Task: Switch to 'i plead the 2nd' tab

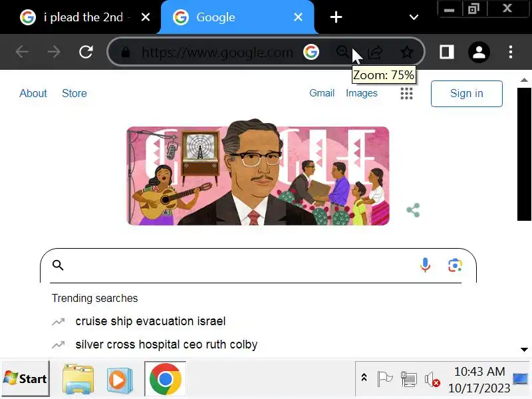Action: coord(83,17)
